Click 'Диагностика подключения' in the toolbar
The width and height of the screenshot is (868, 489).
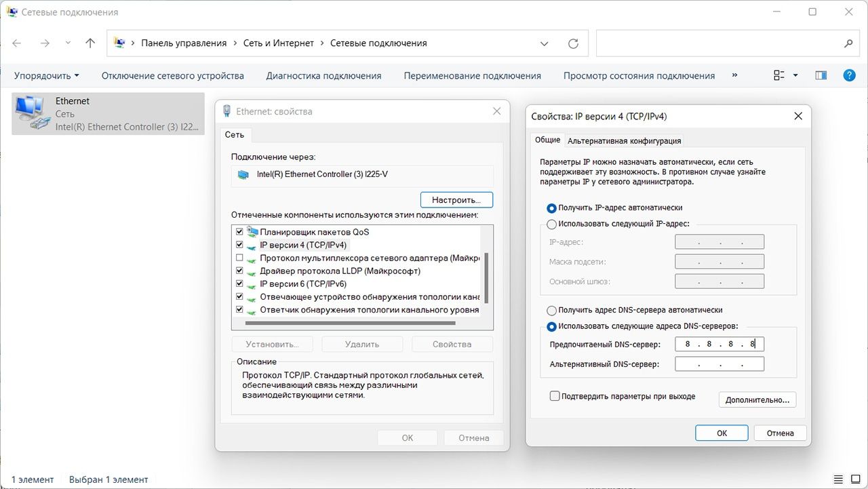323,76
